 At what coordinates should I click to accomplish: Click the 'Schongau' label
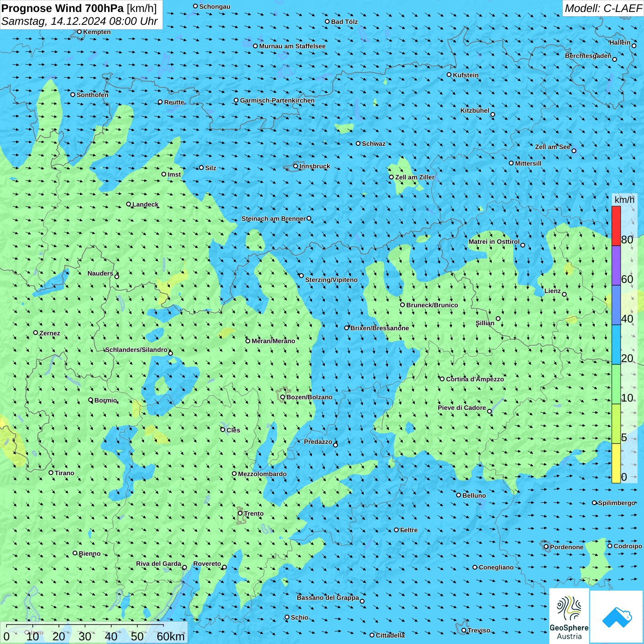point(215,6)
